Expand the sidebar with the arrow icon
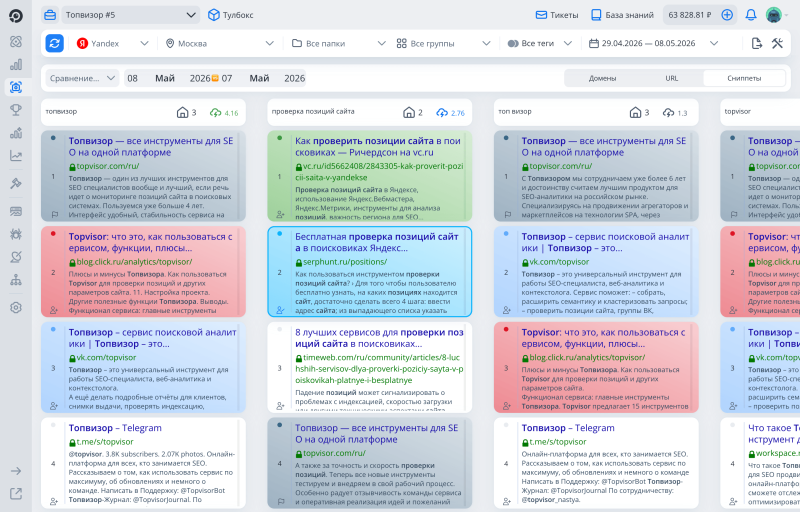 coord(16,471)
